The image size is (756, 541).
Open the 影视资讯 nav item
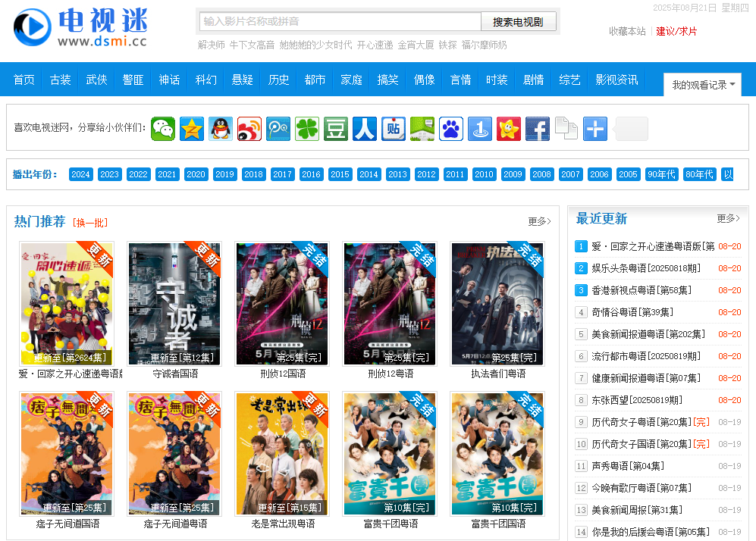(x=616, y=80)
